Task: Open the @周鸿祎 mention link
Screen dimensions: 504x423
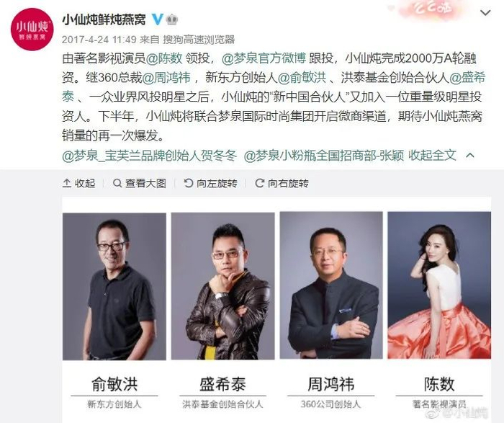Action: point(166,78)
